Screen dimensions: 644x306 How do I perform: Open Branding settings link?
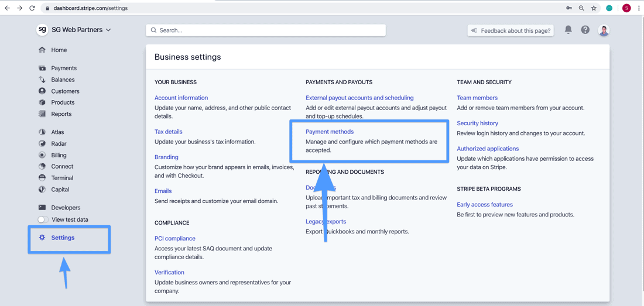pos(166,157)
